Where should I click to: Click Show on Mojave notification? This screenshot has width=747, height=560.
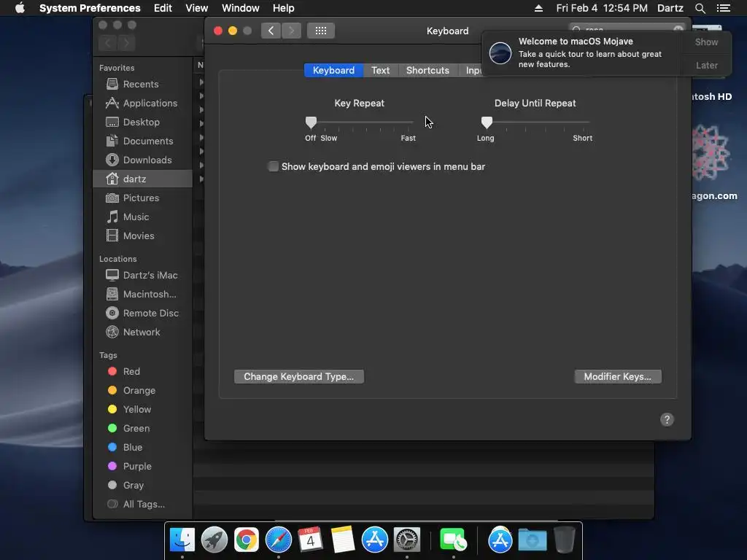[706, 42]
